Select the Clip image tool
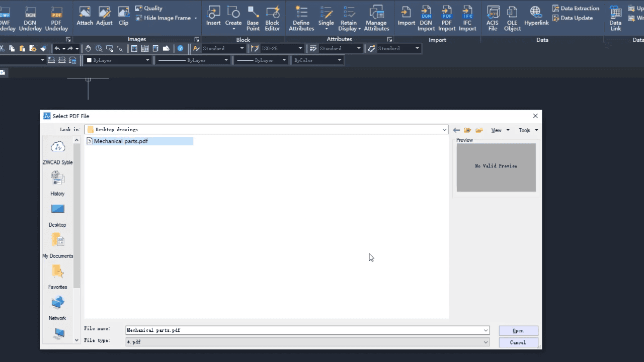This screenshot has height=362, width=644. tap(123, 16)
